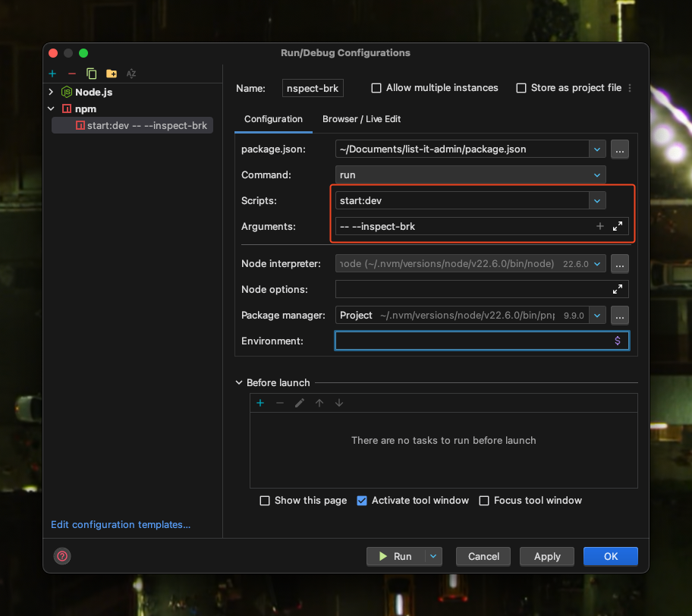
Task: Check Store as project file
Action: click(521, 88)
